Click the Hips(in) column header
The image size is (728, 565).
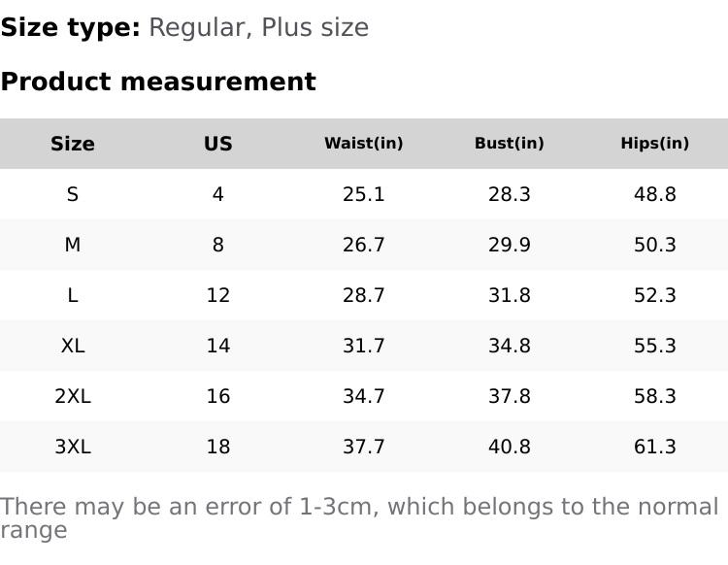(x=655, y=144)
